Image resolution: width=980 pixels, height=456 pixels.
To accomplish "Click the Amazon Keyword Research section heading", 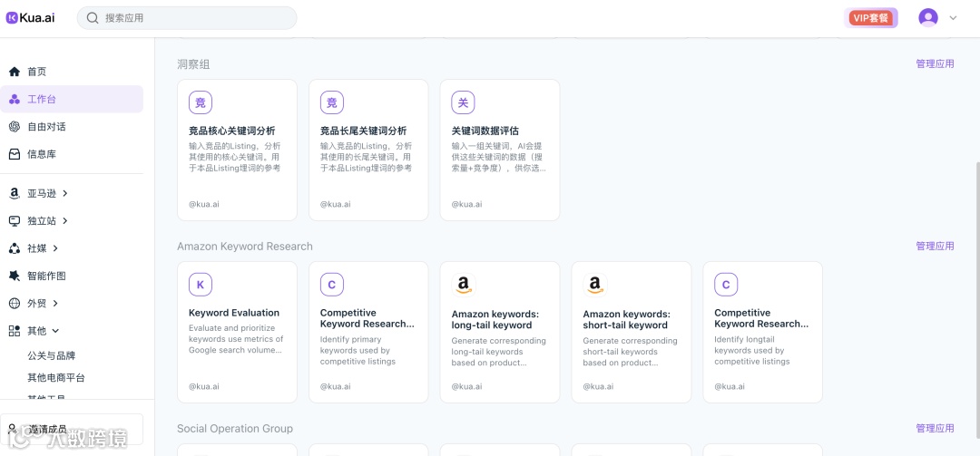I will tap(245, 246).
